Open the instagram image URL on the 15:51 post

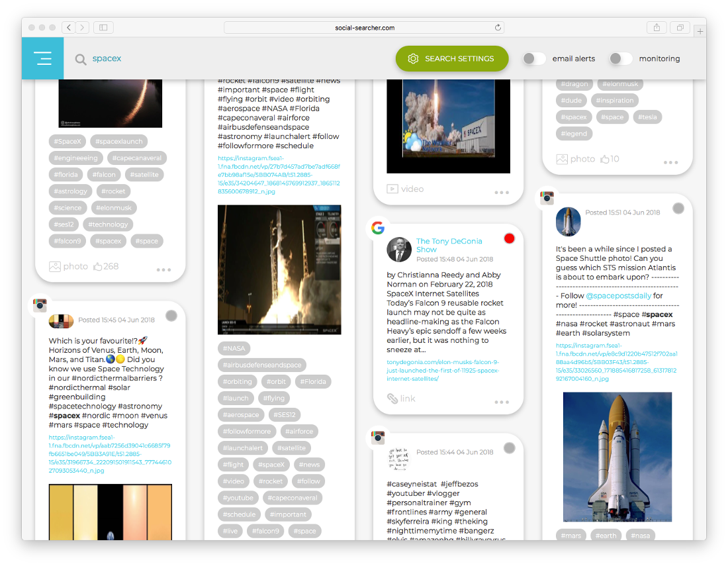(x=617, y=362)
